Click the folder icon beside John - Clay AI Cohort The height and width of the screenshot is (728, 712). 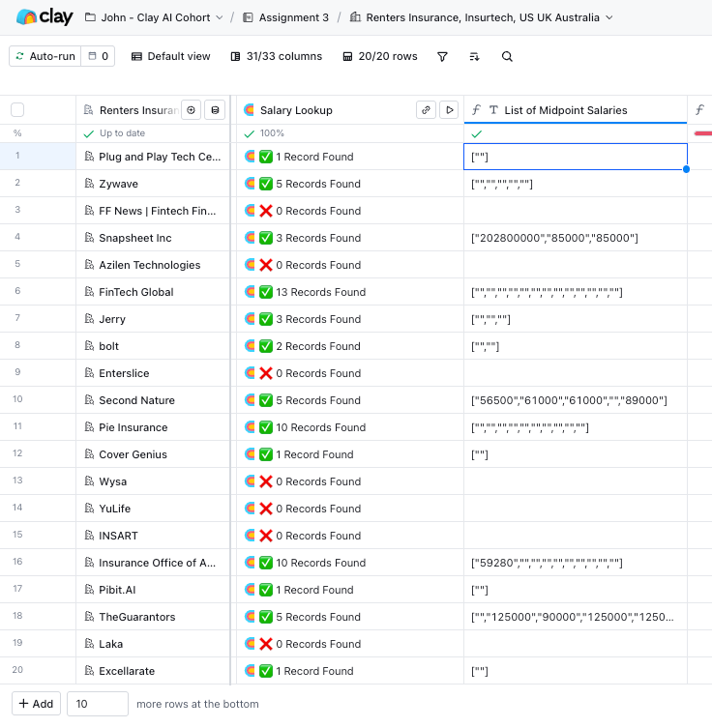coord(90,17)
